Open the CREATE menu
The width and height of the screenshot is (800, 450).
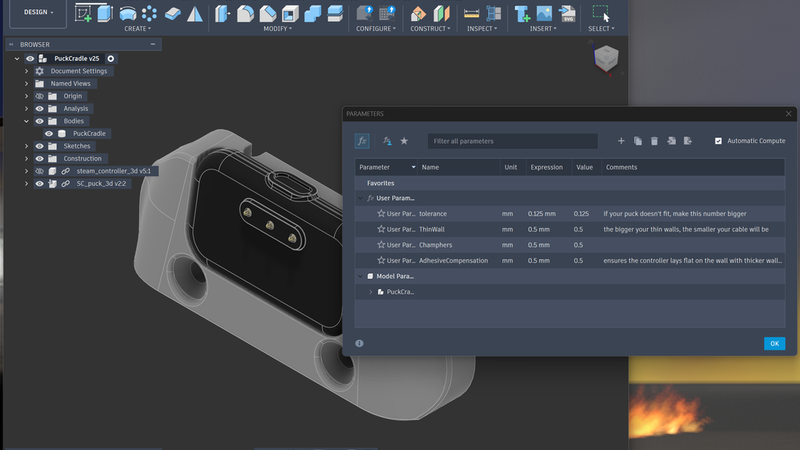[138, 29]
